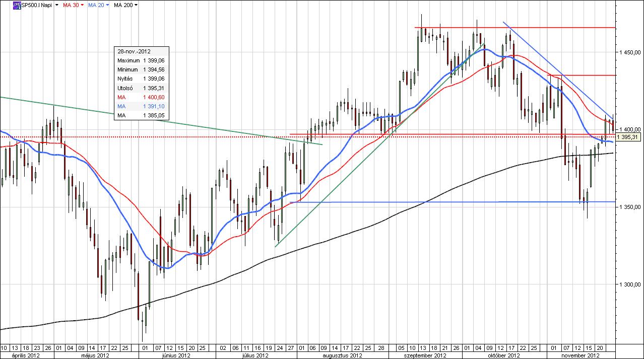644x359 pixels.
Task: Click the 1 400,00 price axis label
Action: (x=629, y=129)
